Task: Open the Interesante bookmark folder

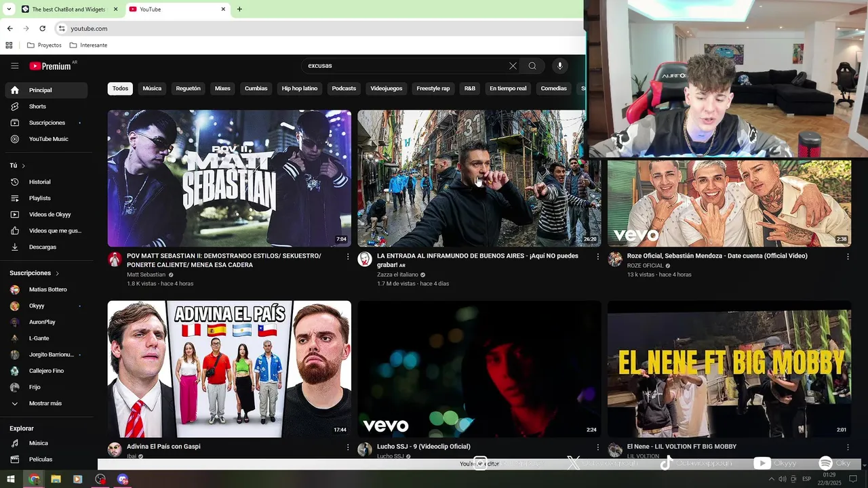Action: [x=88, y=45]
